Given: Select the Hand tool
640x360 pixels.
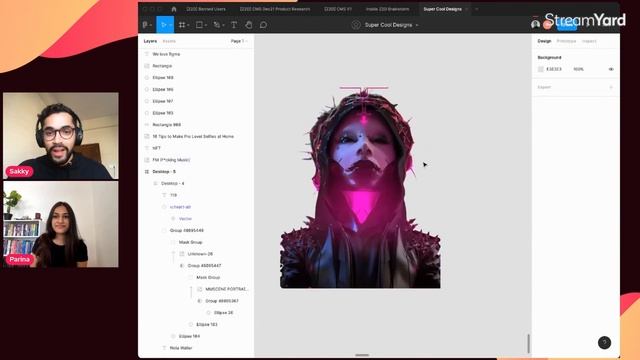Looking at the screenshot, I should tap(249, 25).
